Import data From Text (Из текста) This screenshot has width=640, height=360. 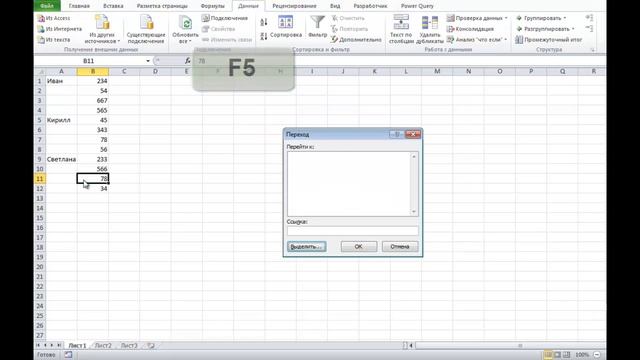pyautogui.click(x=54, y=40)
